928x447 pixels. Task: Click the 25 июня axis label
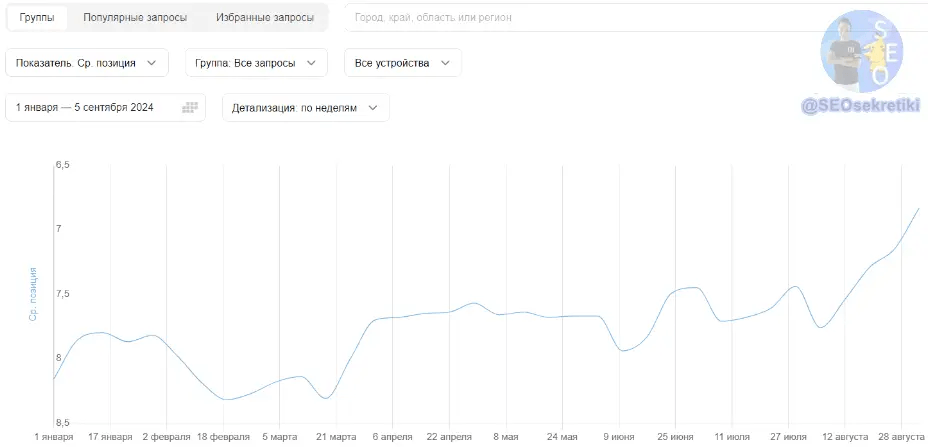pos(675,437)
